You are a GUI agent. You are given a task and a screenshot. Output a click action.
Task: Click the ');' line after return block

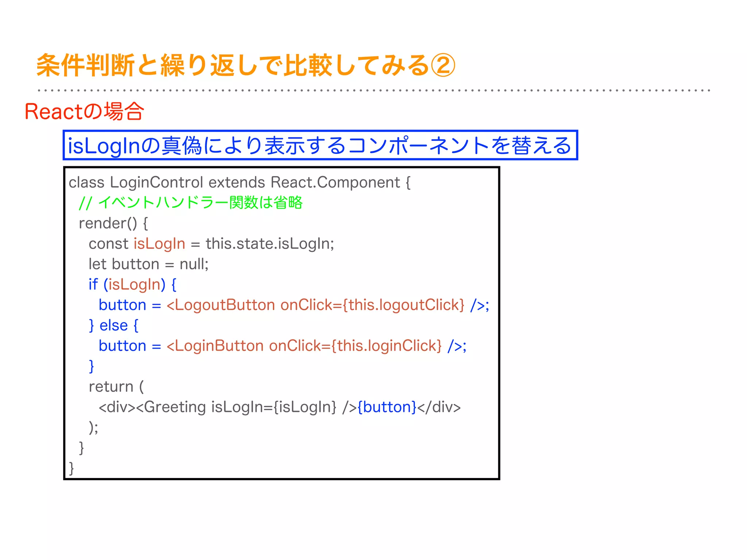coord(93,427)
